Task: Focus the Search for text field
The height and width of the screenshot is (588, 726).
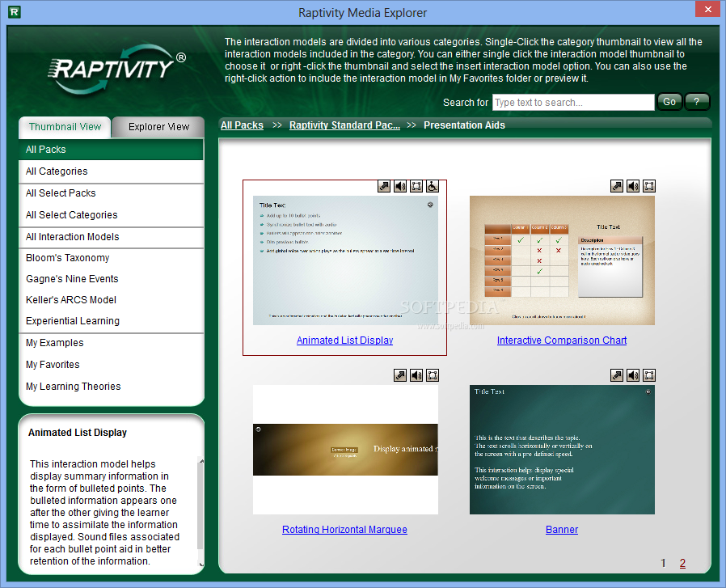Action: 573,103
